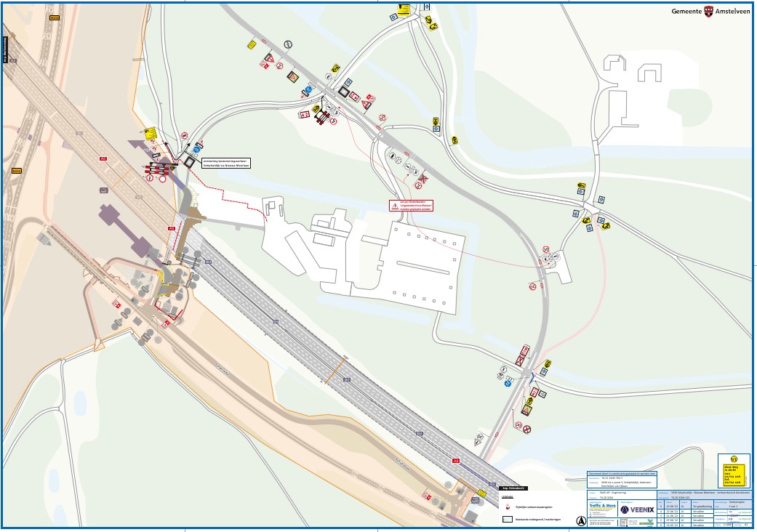Screen dimensions: 757x532
Task: Click the orange N232 label at top
Action: pyautogui.click(x=54, y=17)
